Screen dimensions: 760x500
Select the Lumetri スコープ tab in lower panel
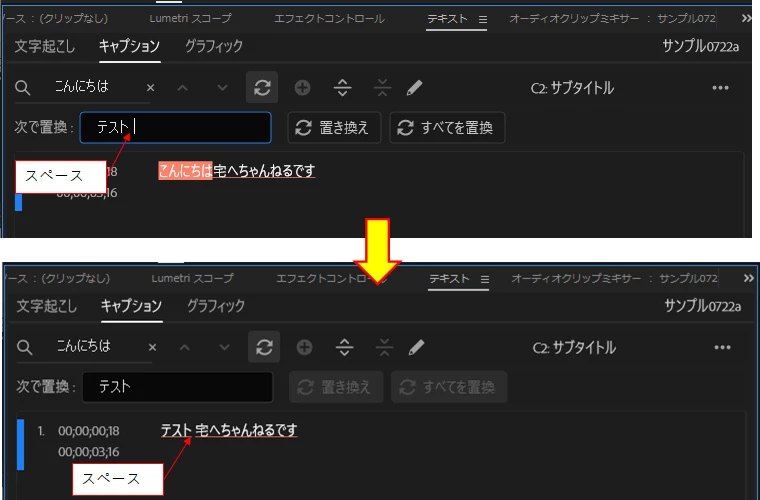click(x=192, y=279)
